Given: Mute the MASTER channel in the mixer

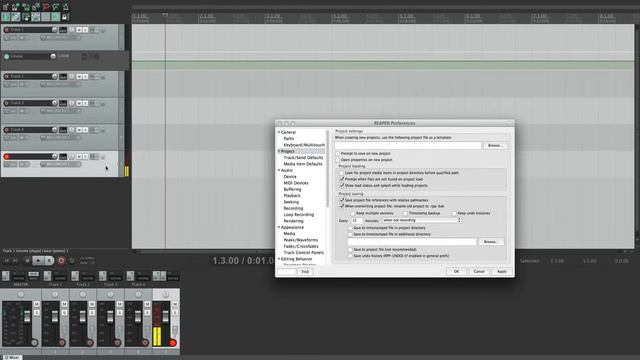Looking at the screenshot, I should click(x=36, y=304).
